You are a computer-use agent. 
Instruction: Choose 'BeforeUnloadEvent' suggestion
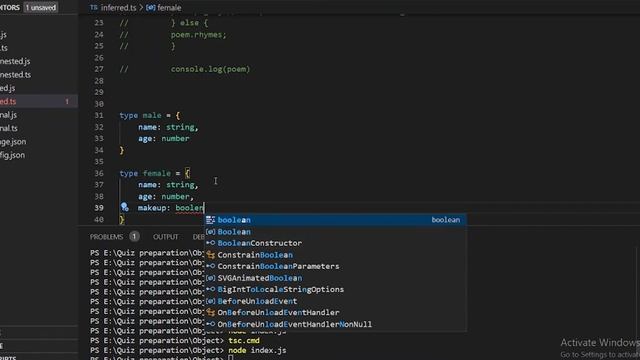[335, 301]
